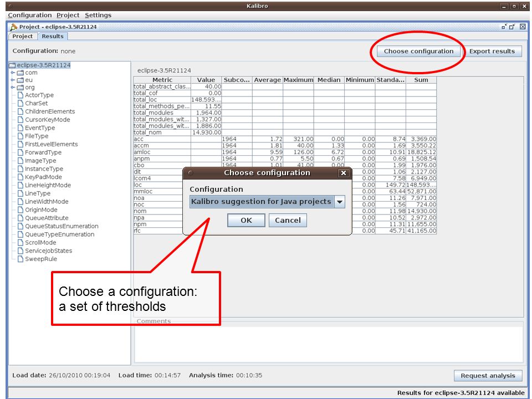Close the Choose configuration dialog
This screenshot has height=399, width=532.
coord(344,173)
